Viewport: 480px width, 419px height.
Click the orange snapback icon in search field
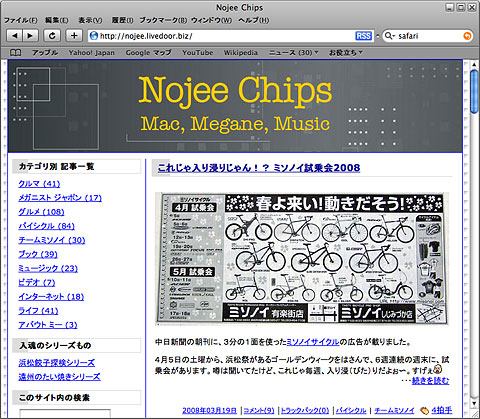tap(468, 36)
